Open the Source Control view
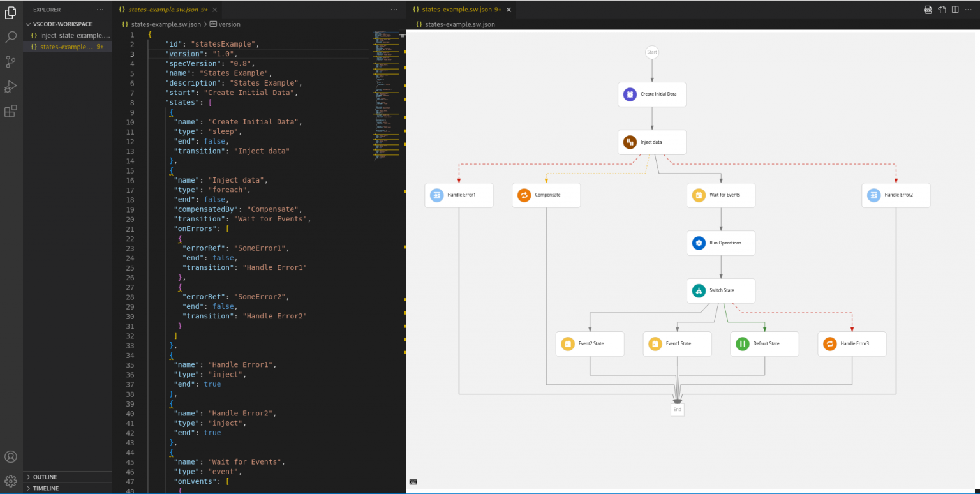 point(11,62)
